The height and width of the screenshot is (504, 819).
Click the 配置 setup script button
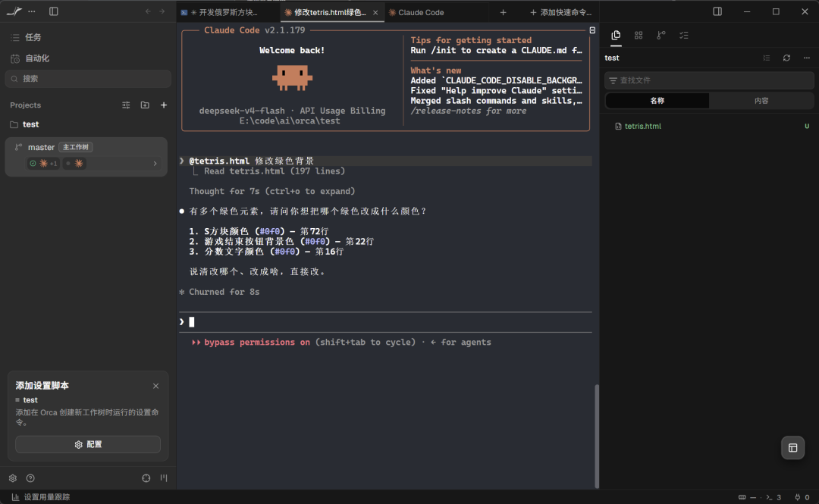88,444
